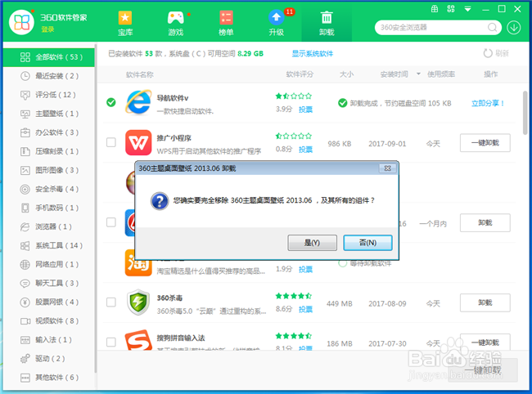Screen dimensions: 532x394
Task: Select 评分低 (12) category
Action: 49,95
